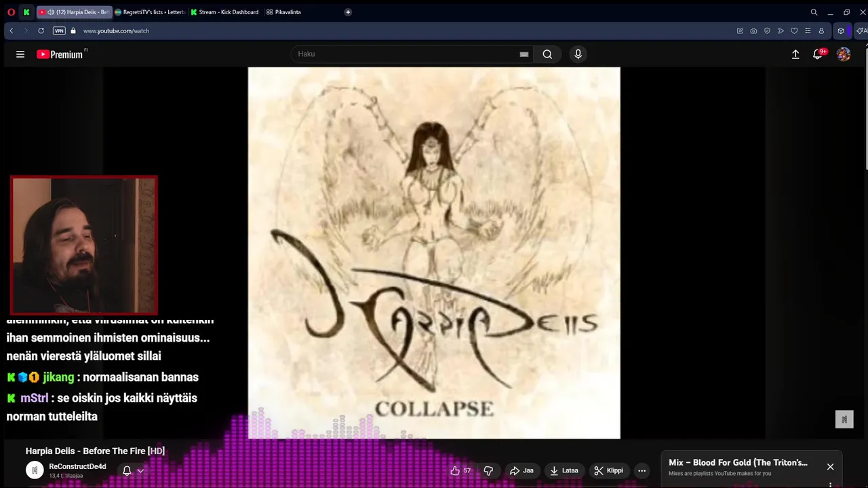Open the on-screen keyboard in search box

pos(524,54)
